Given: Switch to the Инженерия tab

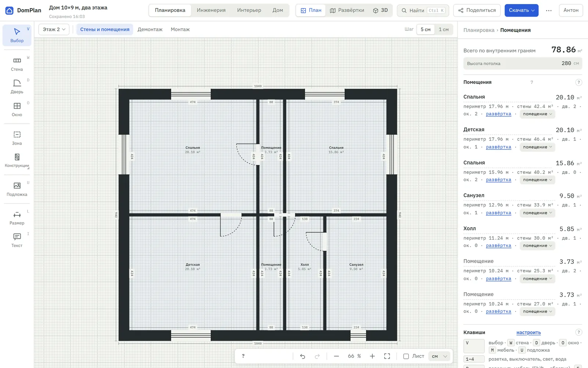Looking at the screenshot, I should (x=211, y=10).
